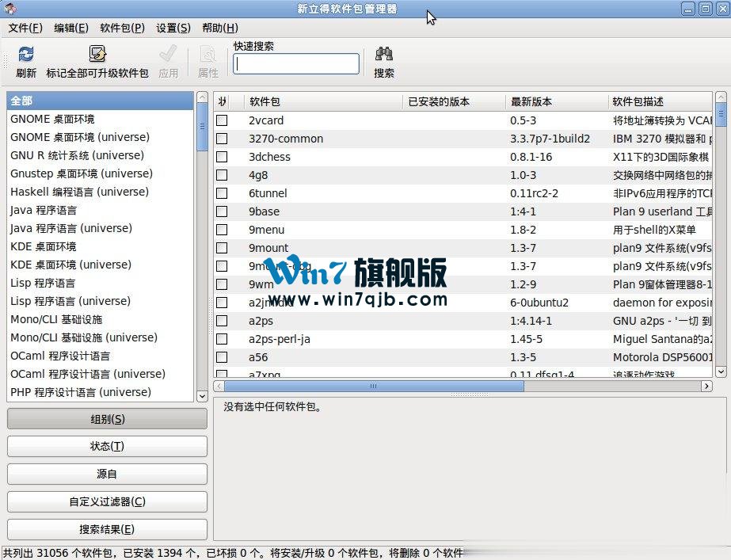This screenshot has height=560, width=731.
Task: Open the 软件包(P) menu
Action: (x=122, y=28)
